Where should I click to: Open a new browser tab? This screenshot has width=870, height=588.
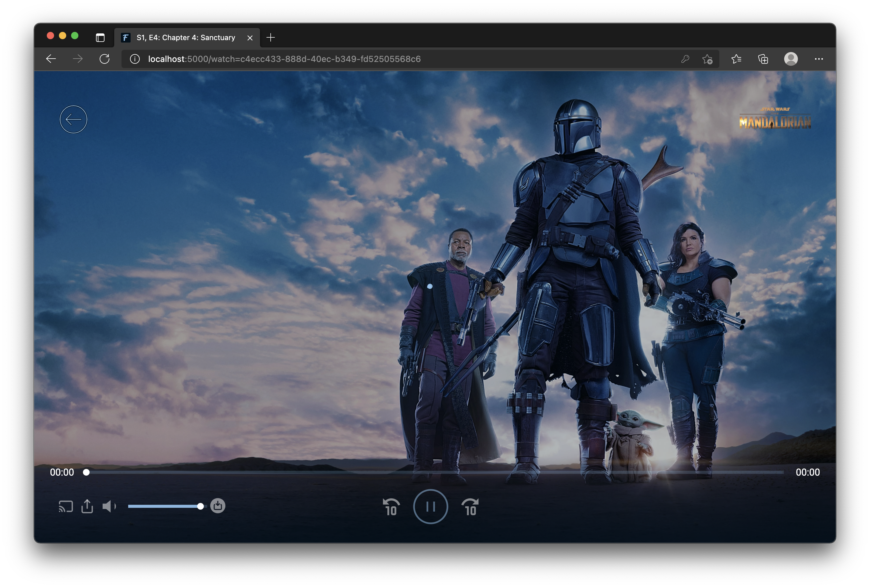pyautogui.click(x=271, y=37)
